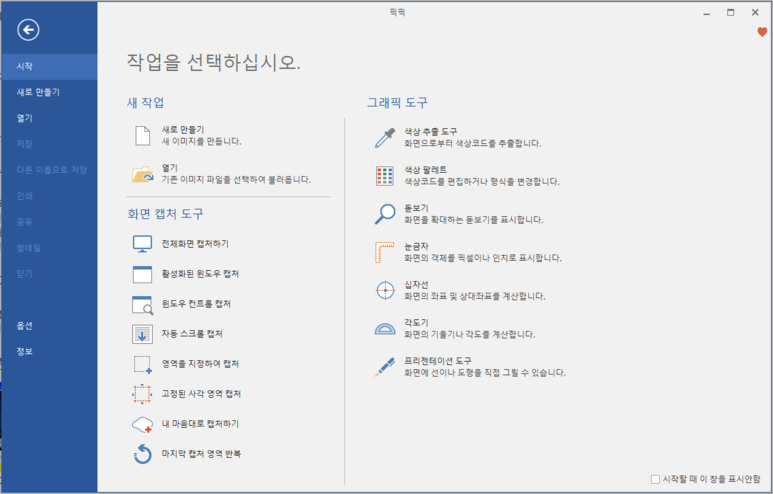Click 다른 이름으로 저장 in sidebar
The width and height of the screenshot is (773, 494).
coord(49,170)
